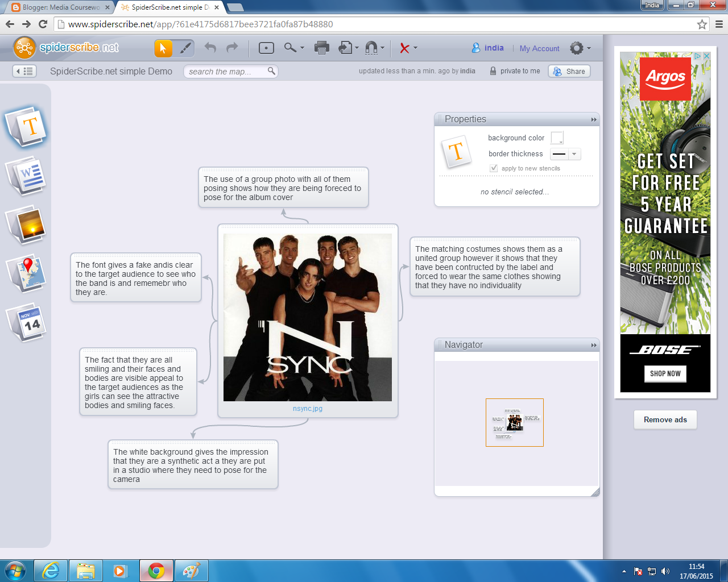Click the india user profile link

point(488,48)
